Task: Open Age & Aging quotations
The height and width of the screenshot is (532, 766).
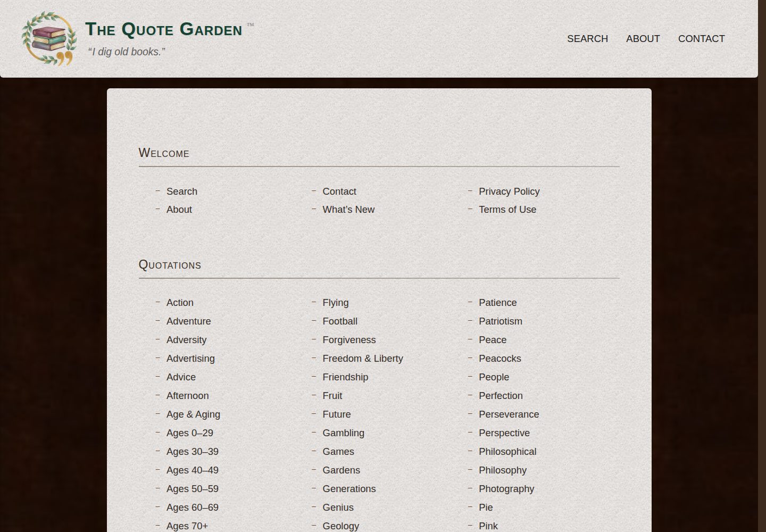Action: coord(193,414)
